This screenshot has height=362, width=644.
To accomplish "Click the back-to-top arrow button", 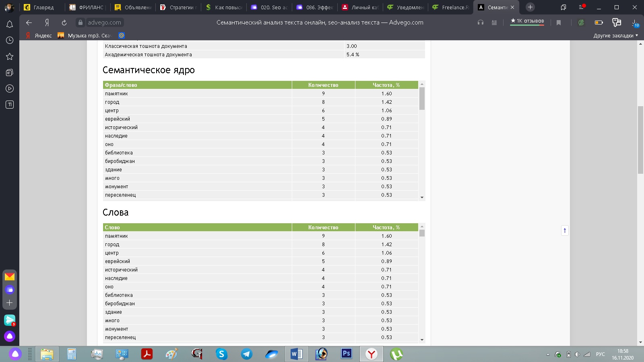I will click(565, 230).
